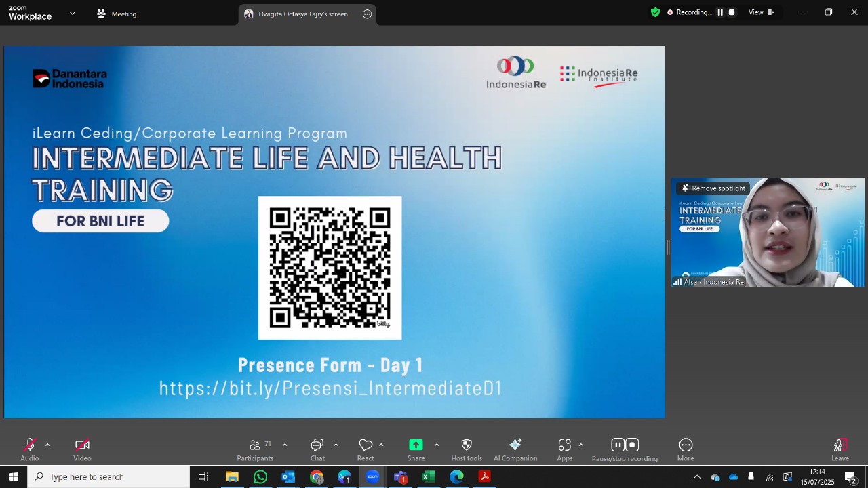Viewport: 868px width, 488px height.
Task: Switch to the Meeting tab
Action: (117, 14)
